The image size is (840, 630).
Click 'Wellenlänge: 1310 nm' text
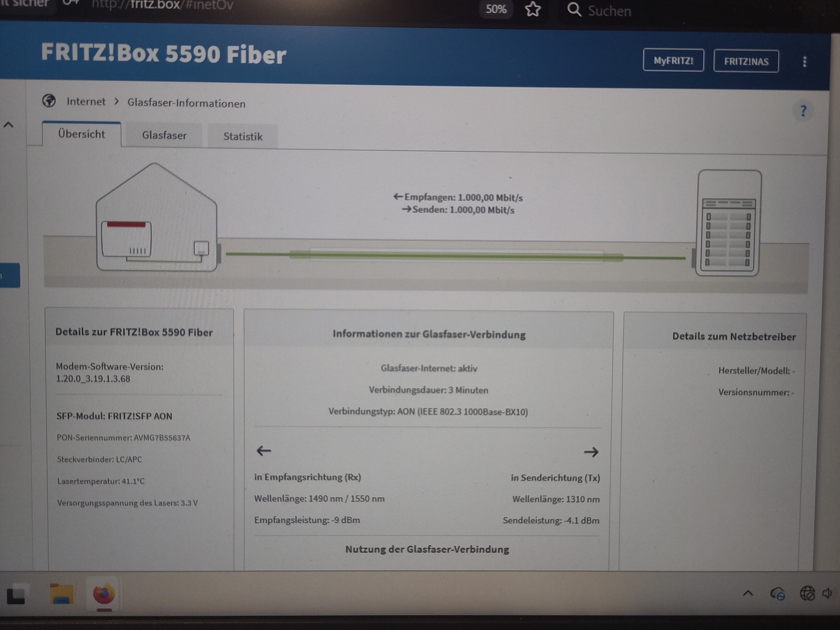pos(556,499)
